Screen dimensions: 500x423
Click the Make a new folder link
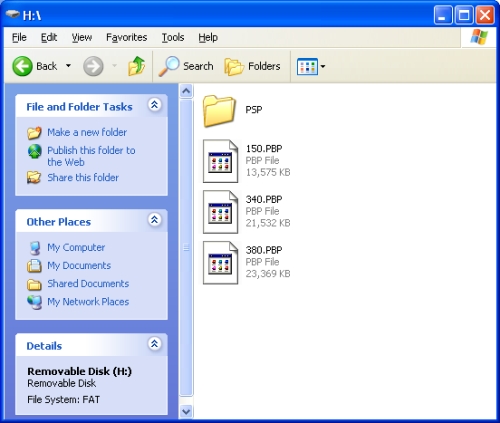[87, 132]
